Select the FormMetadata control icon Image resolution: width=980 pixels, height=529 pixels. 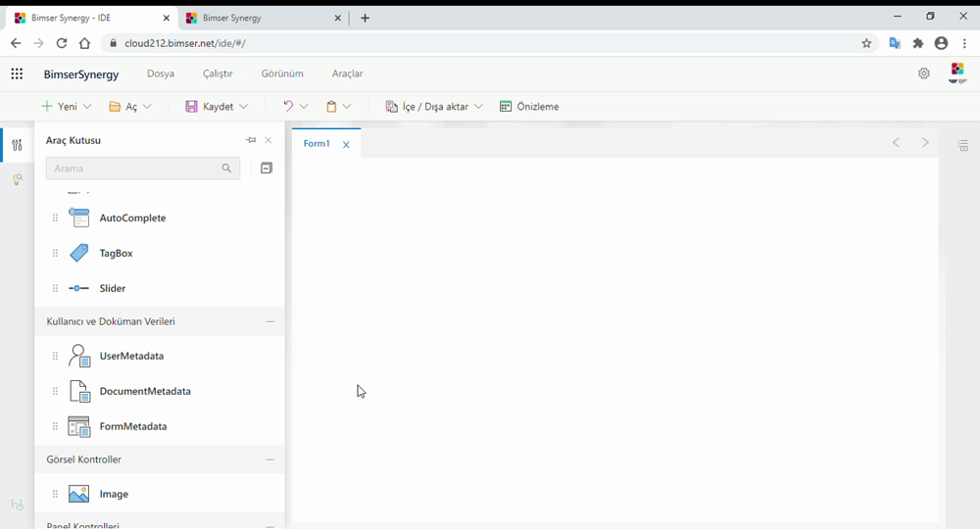tap(79, 427)
